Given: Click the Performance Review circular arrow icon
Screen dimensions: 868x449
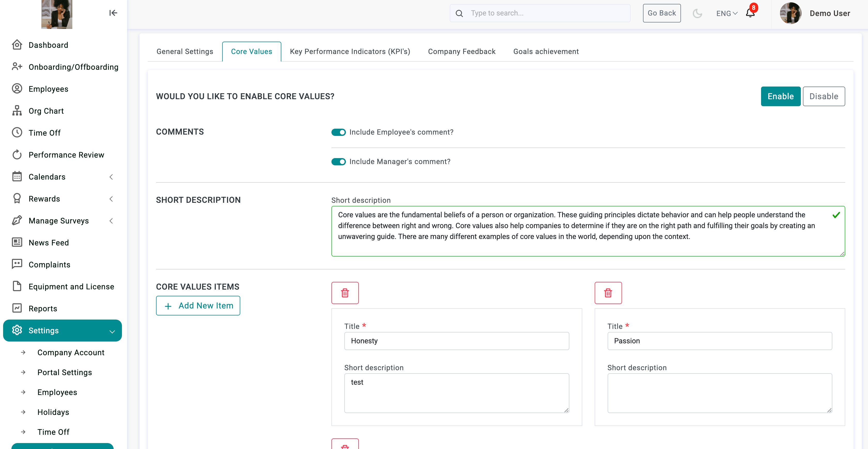Looking at the screenshot, I should (x=17, y=154).
